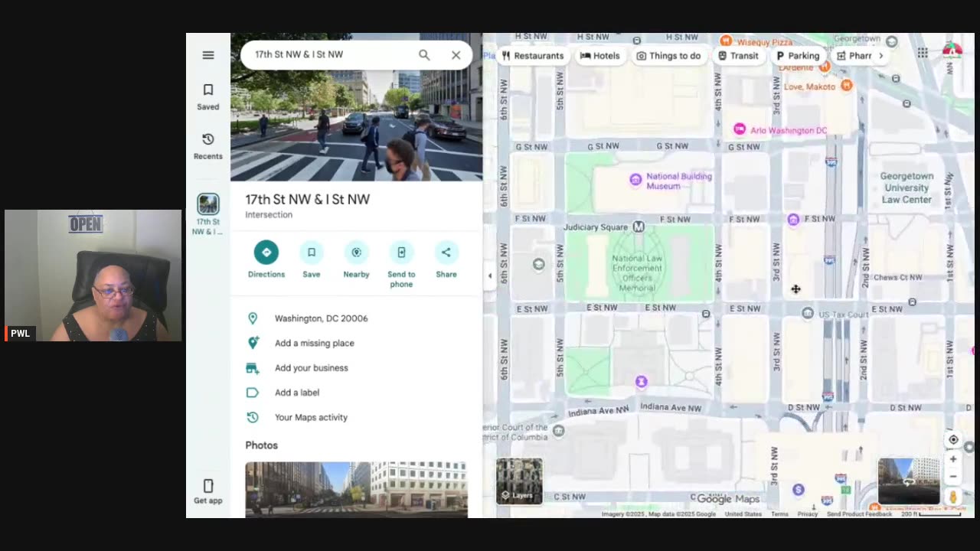Image resolution: width=980 pixels, height=551 pixels.
Task: Filter map by Things to do
Action: [x=668, y=56]
